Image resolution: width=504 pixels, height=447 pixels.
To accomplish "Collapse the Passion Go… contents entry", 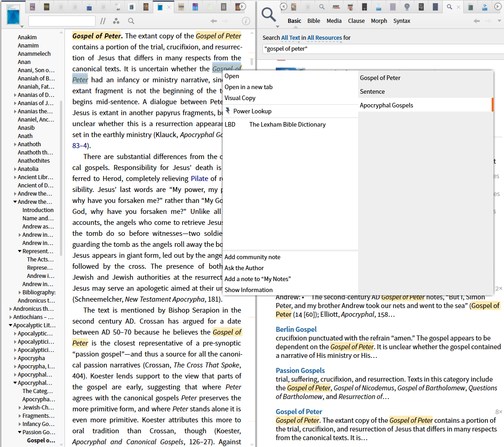I will coord(20,432).
